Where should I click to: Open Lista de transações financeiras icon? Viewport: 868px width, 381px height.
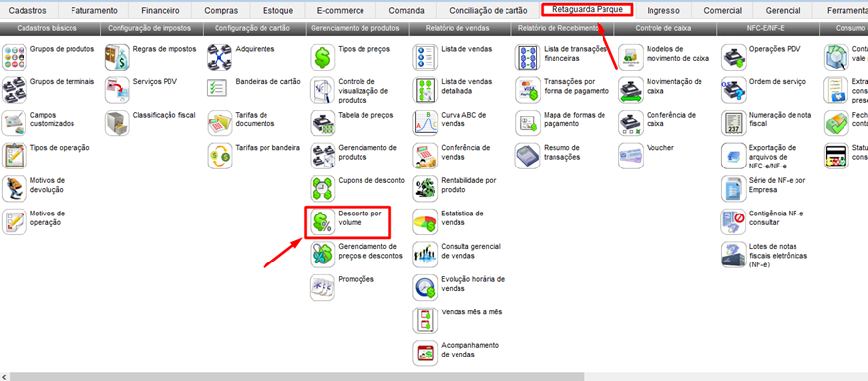pyautogui.click(x=527, y=58)
